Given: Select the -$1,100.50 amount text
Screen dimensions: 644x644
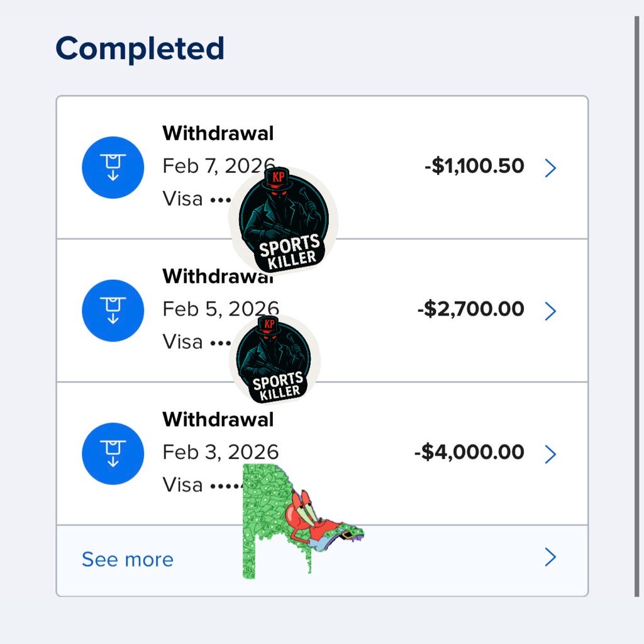Looking at the screenshot, I should 474,167.
